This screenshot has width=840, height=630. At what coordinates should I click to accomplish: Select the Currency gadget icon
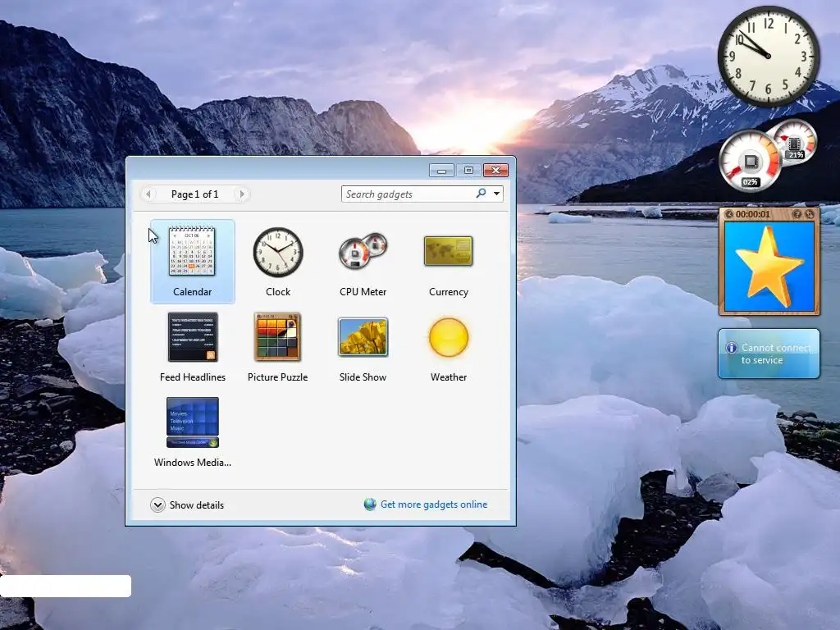pos(449,251)
